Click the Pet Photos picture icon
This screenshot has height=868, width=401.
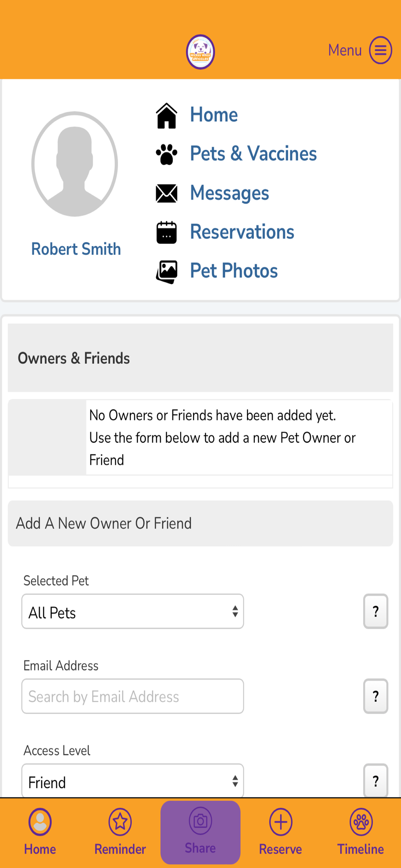click(x=167, y=272)
